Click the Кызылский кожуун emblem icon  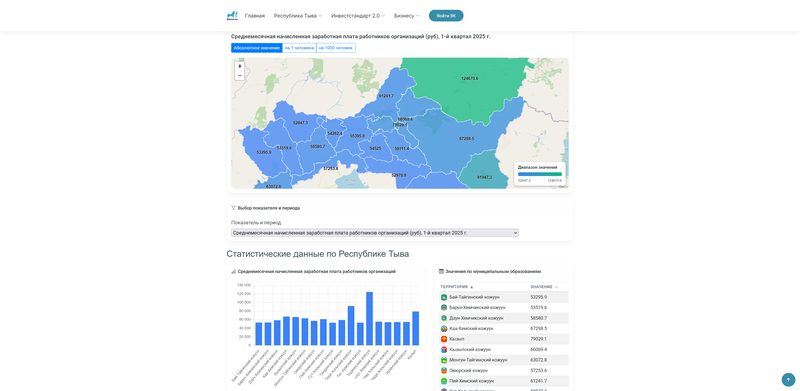pos(444,350)
